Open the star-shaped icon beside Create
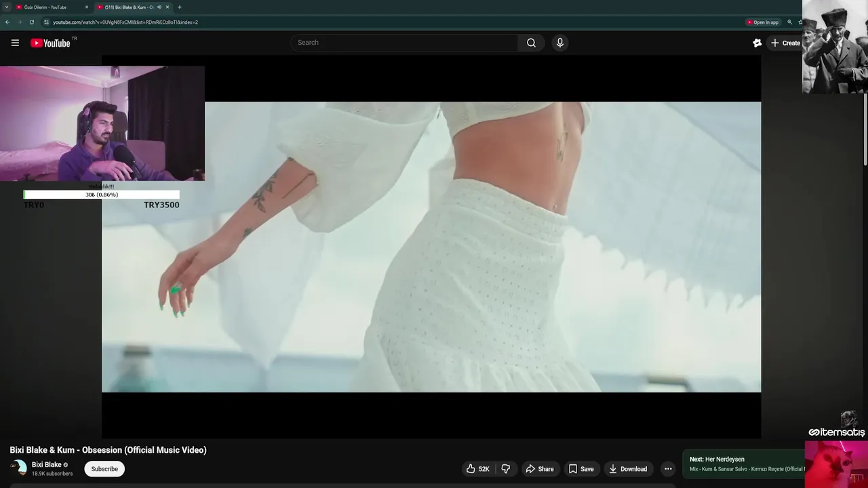 (757, 43)
